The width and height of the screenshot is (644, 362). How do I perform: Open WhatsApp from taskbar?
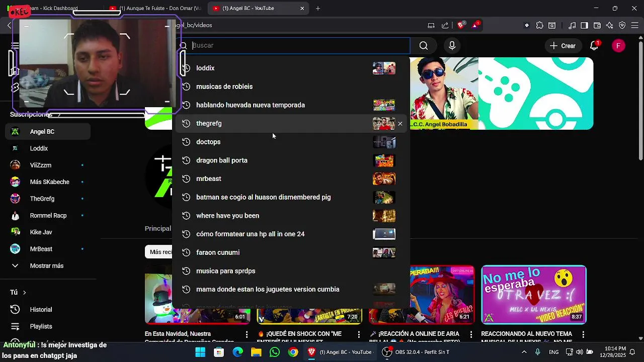coord(274,352)
